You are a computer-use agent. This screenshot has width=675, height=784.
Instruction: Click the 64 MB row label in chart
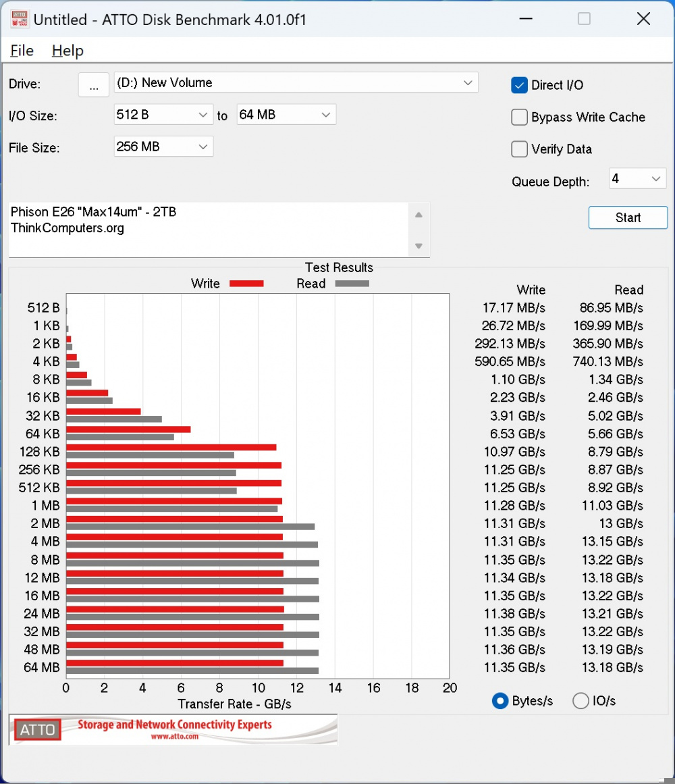[x=42, y=667]
